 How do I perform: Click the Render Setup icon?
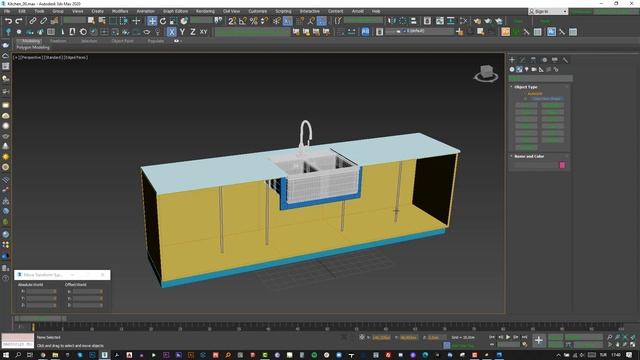click(x=477, y=21)
